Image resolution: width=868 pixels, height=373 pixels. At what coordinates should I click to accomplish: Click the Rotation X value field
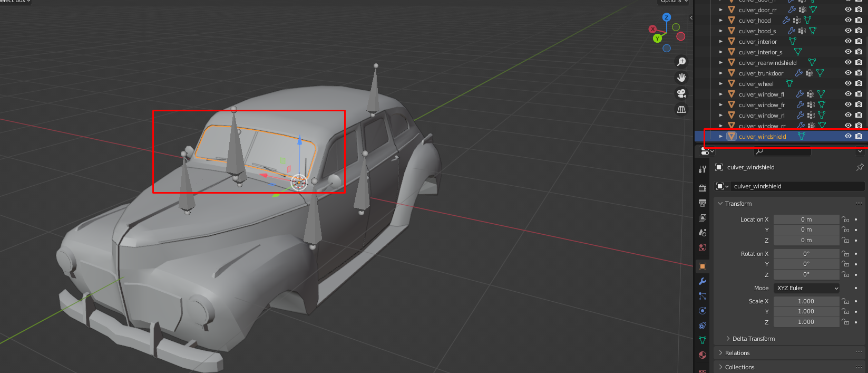pos(806,254)
